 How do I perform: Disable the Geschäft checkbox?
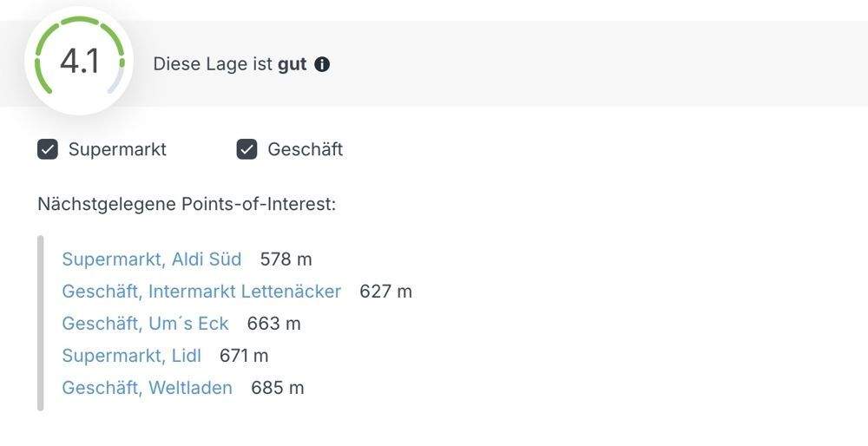tap(247, 149)
